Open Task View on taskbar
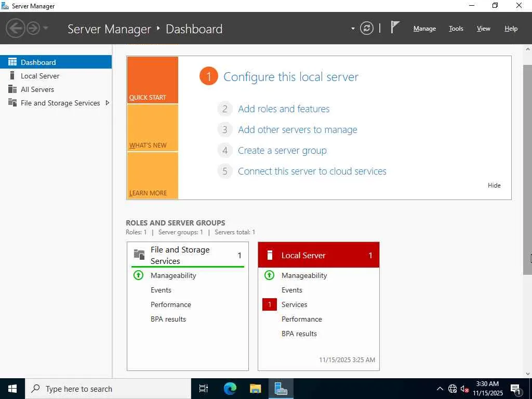This screenshot has height=399, width=532. (x=204, y=389)
